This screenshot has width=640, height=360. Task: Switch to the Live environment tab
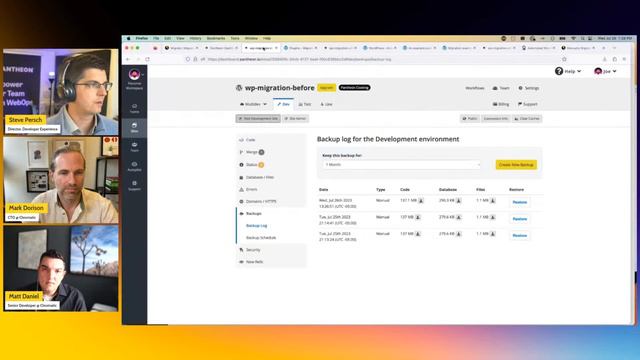(x=326, y=104)
